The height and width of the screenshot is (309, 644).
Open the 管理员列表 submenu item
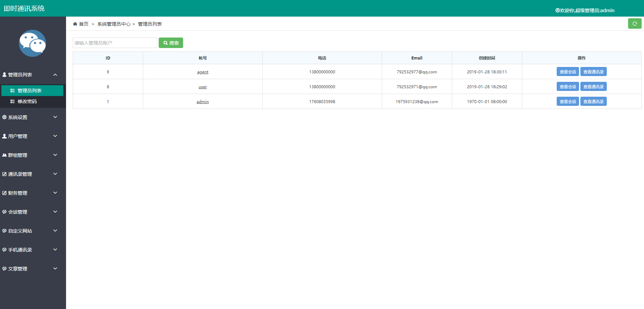pos(32,91)
